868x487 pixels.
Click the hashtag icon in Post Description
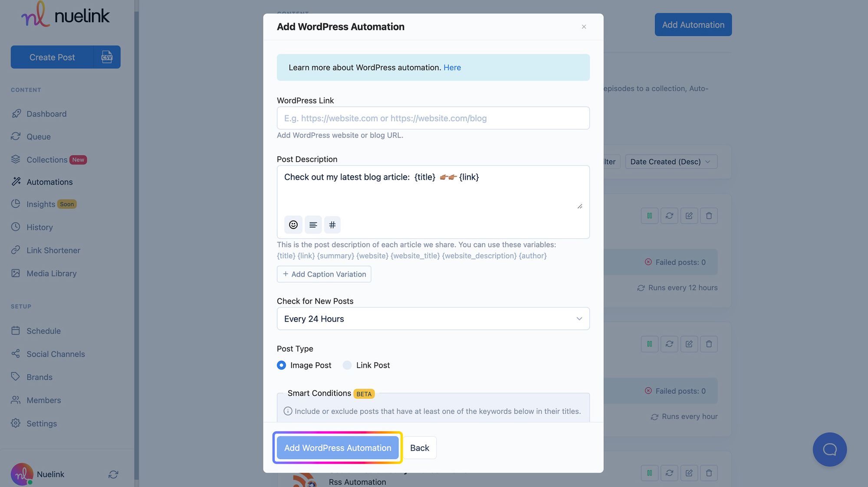pyautogui.click(x=332, y=225)
